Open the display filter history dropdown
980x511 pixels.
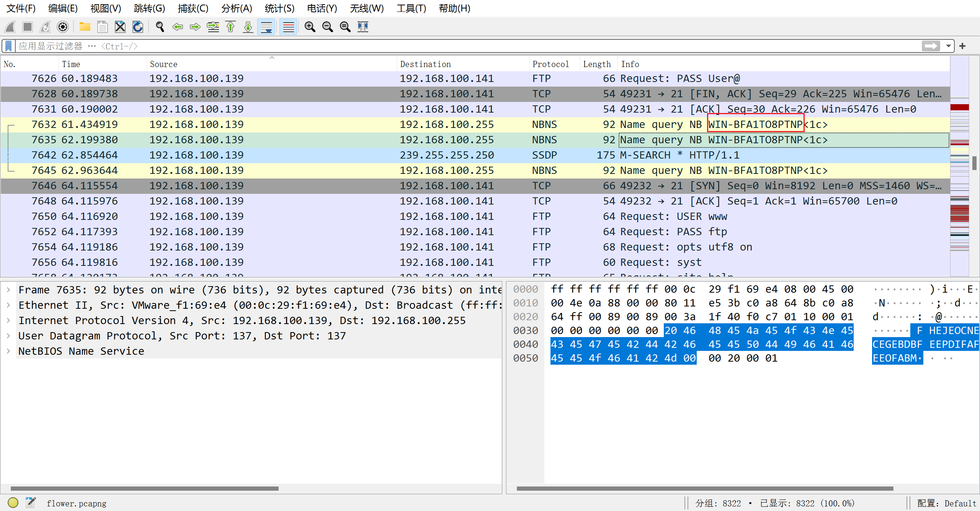948,46
